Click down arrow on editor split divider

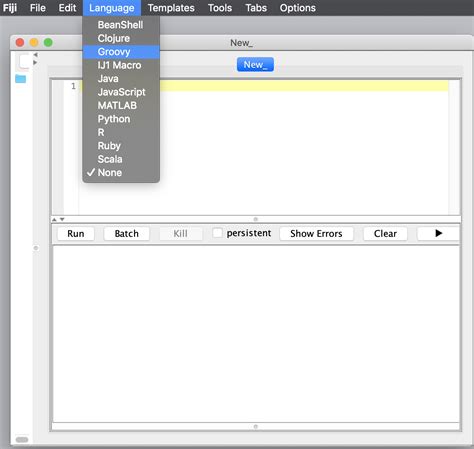point(62,219)
